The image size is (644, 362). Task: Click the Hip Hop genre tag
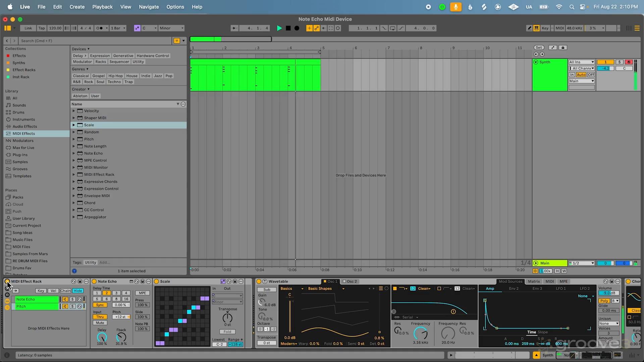point(115,76)
